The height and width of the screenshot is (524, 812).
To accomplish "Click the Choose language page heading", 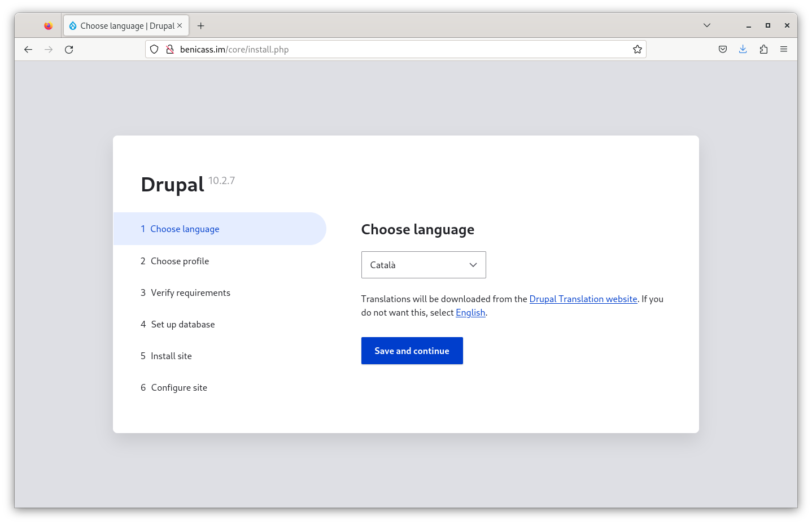I will (418, 229).
